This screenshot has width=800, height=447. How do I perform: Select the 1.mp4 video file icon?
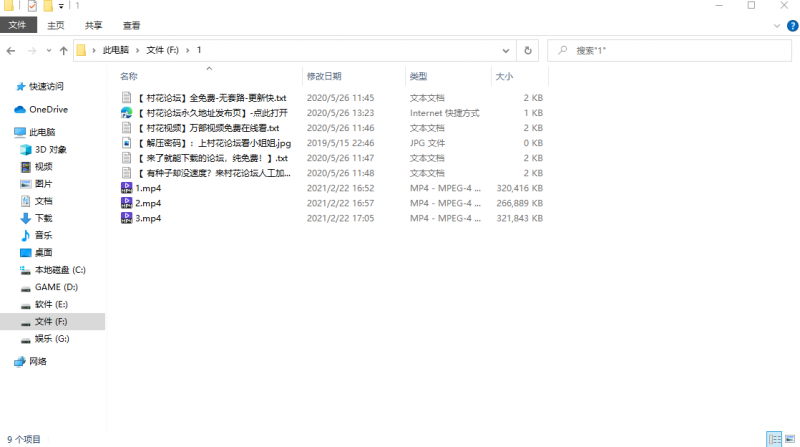tap(126, 188)
